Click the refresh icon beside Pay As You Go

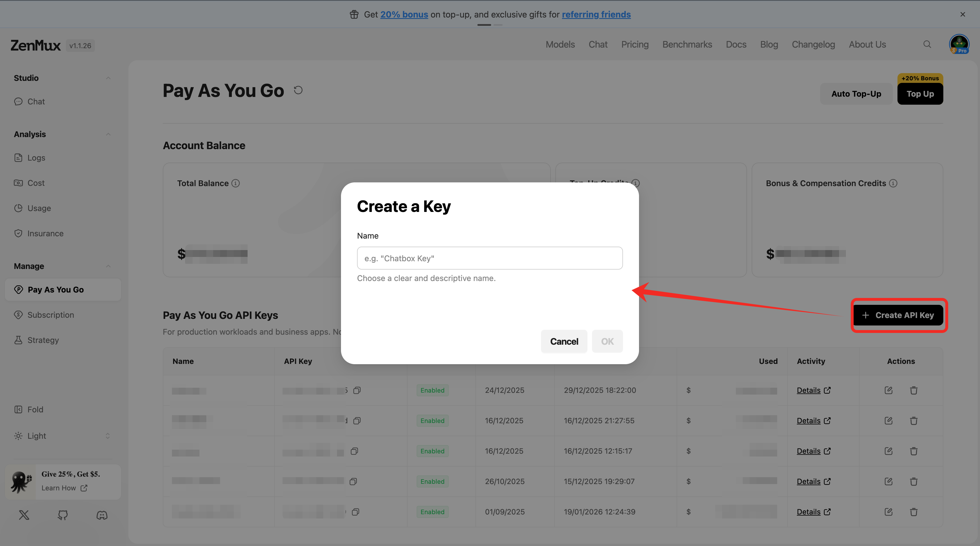(x=298, y=90)
